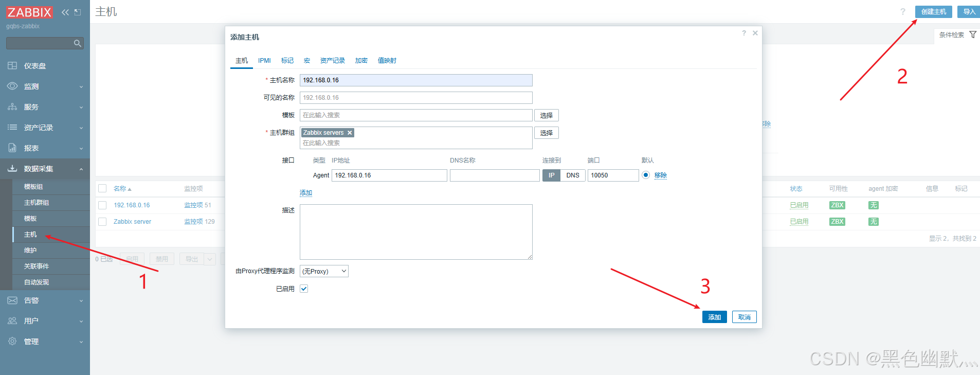Select the default interface radio button
The image size is (980, 375).
[x=646, y=175]
